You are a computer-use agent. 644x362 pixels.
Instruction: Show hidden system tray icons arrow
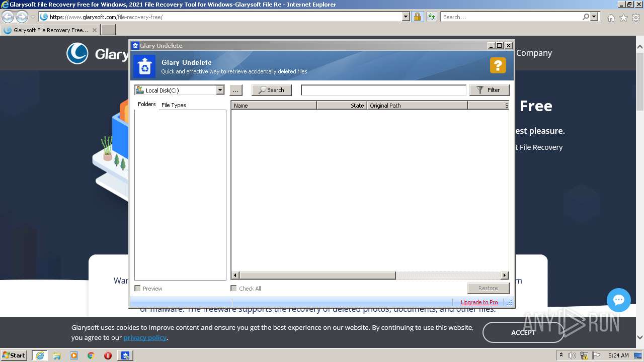(561, 355)
